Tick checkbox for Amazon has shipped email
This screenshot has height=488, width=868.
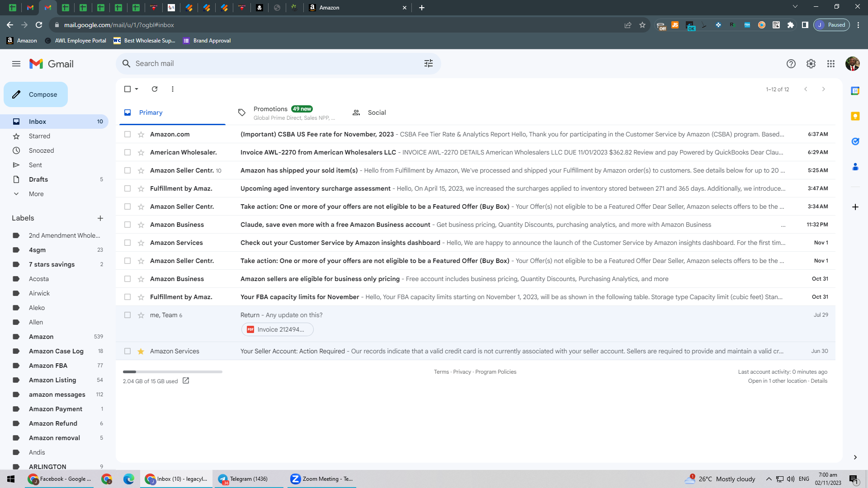tap(127, 170)
